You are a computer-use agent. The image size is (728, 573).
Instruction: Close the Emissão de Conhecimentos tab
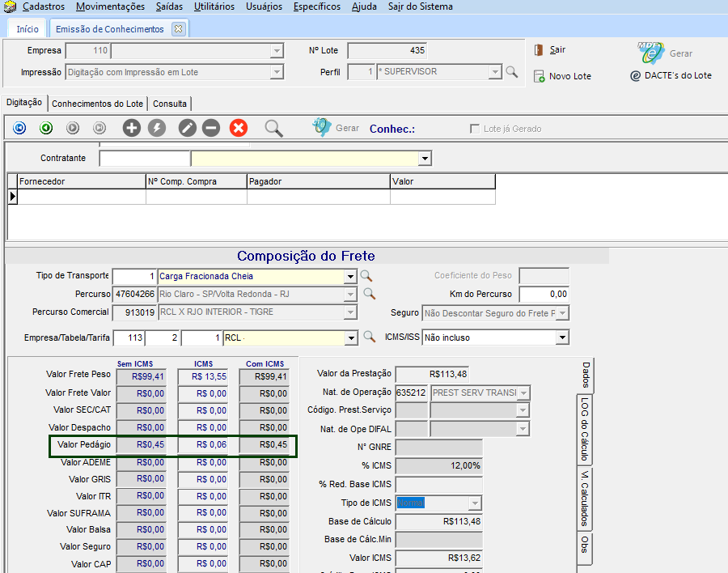pos(179,28)
